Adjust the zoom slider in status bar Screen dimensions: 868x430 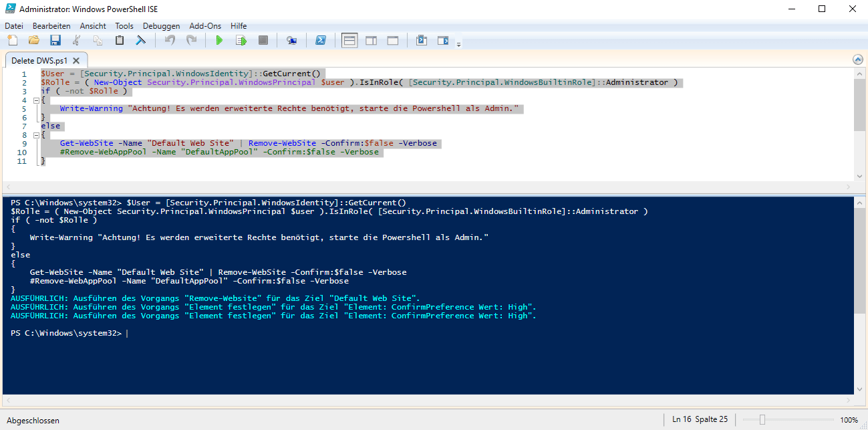click(x=762, y=420)
